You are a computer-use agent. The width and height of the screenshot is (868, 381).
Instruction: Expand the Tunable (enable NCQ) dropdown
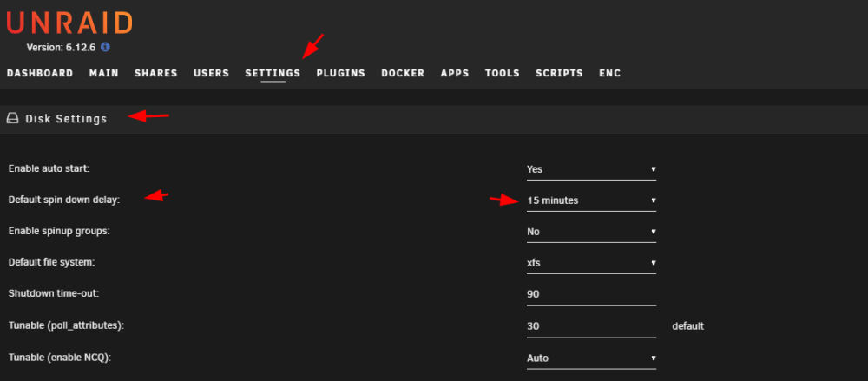coord(591,358)
